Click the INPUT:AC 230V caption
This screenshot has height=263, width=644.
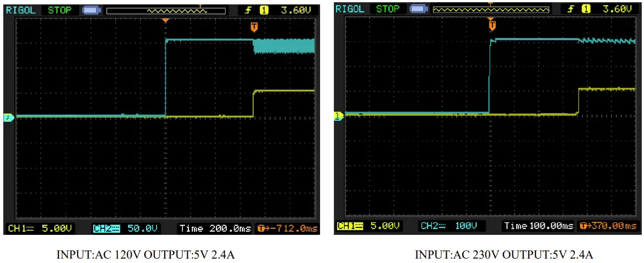pos(504,254)
